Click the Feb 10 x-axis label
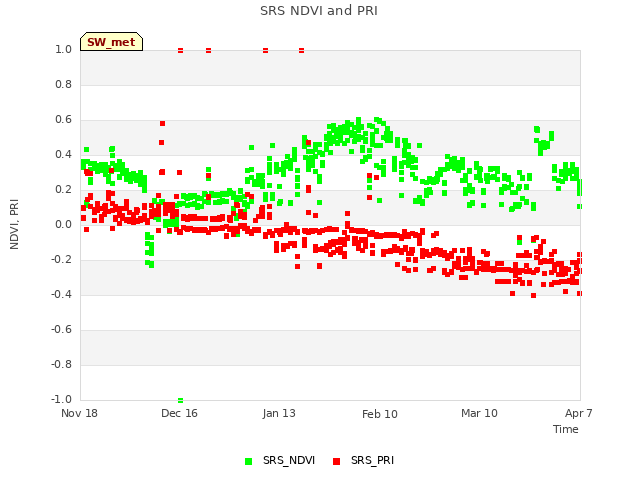Viewport: 640px width, 480px height. (380, 414)
